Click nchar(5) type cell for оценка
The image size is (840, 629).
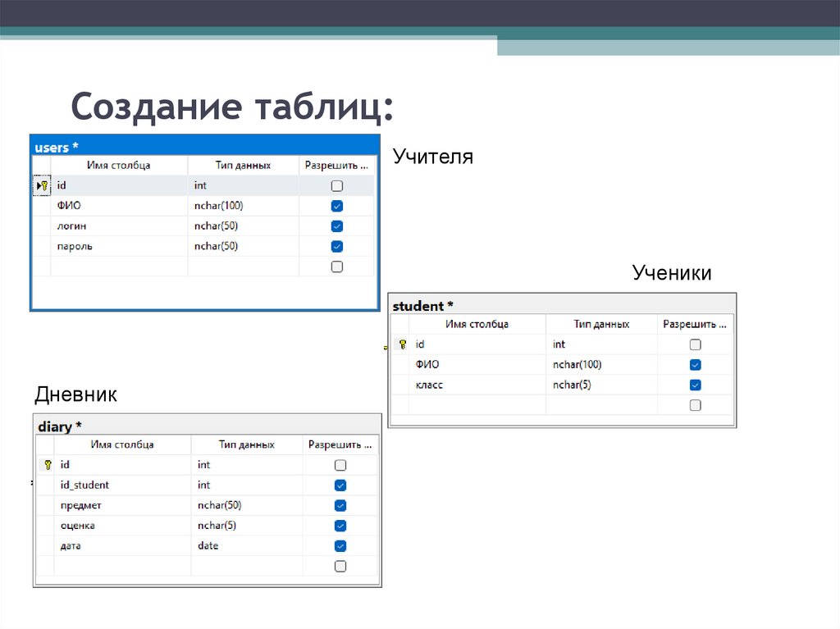[x=246, y=526]
